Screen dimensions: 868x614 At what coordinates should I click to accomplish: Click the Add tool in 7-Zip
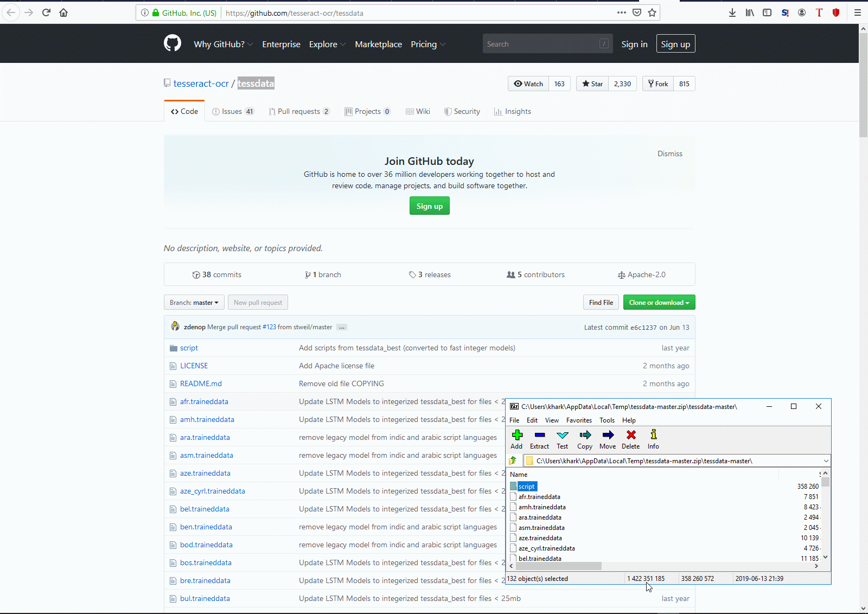point(516,439)
